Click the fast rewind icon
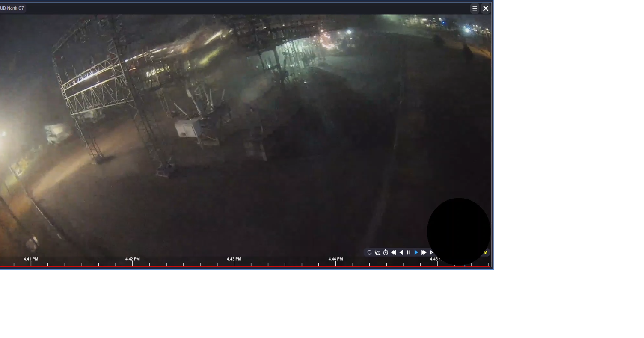 pyautogui.click(x=393, y=252)
